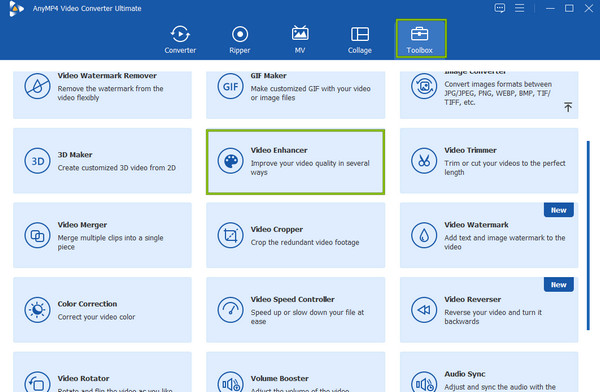Go to the Collage tab

point(360,39)
